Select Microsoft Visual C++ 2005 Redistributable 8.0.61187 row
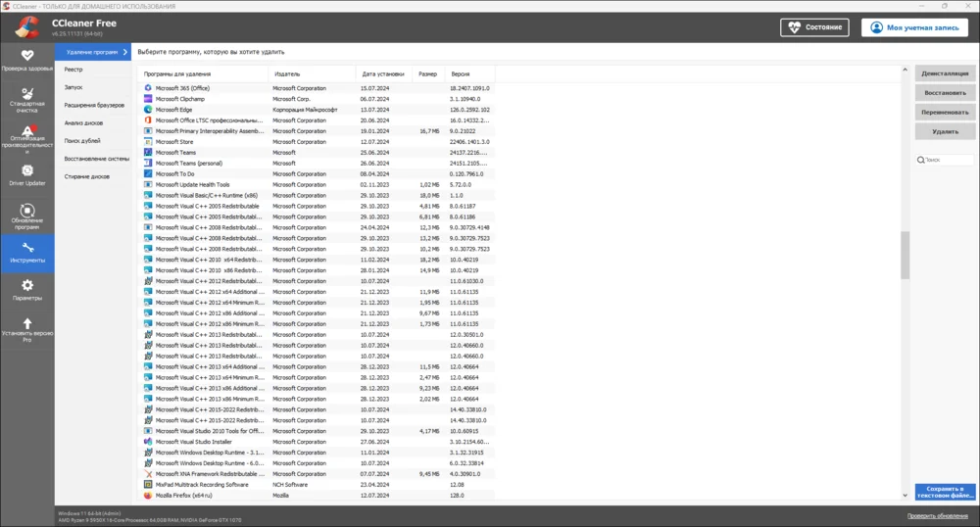The image size is (980, 527). (317, 206)
